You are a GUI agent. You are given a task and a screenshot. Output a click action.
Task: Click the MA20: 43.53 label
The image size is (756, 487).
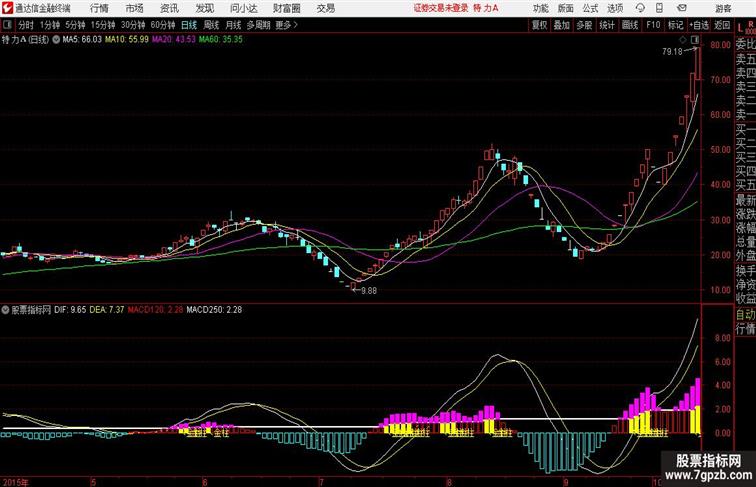174,40
